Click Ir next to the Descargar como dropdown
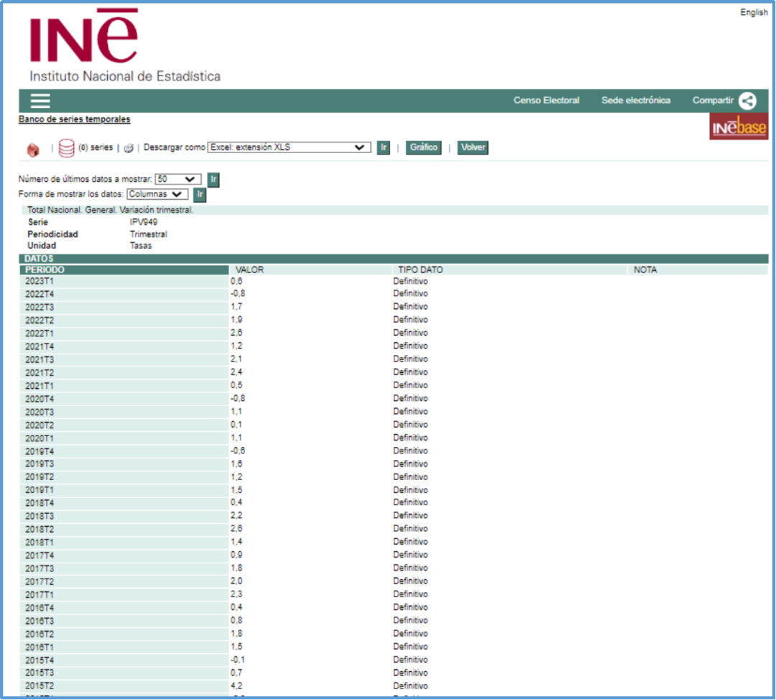 point(384,147)
